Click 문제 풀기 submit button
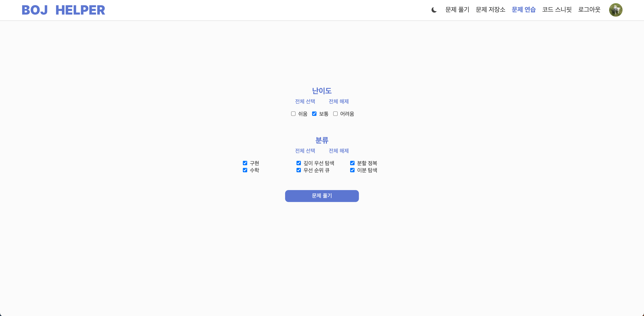 tap(322, 195)
